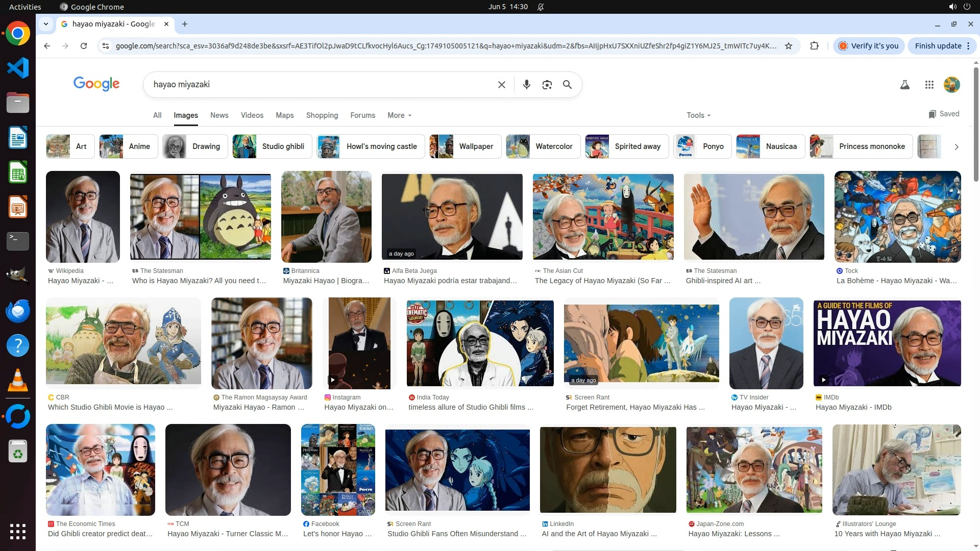Viewport: 980px width, 551px height.
Task: Open the Google apps grid
Action: click(929, 85)
